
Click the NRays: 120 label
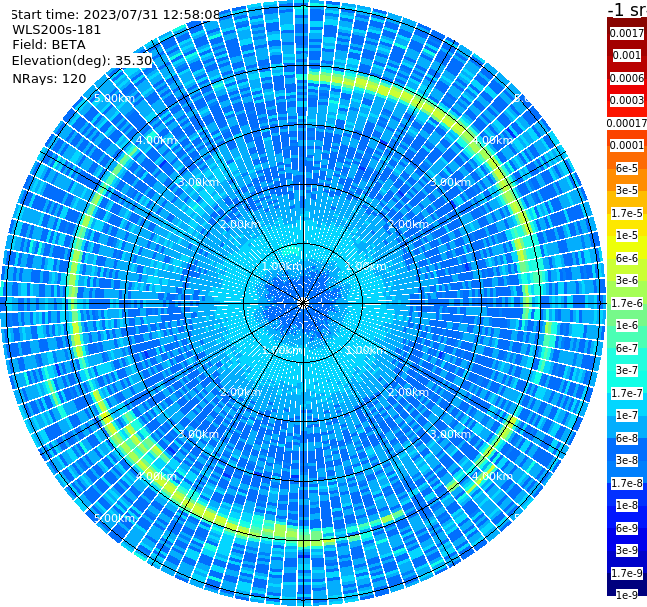pos(49,78)
